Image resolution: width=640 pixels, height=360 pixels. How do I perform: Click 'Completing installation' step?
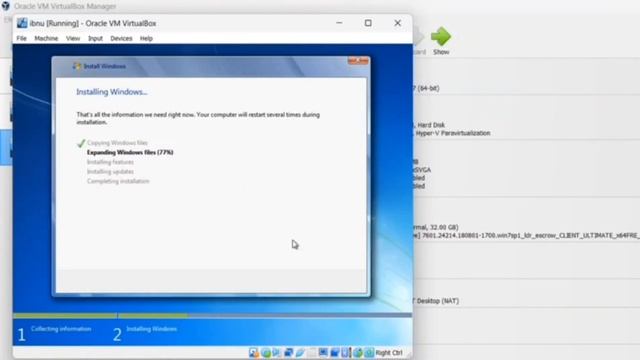click(x=118, y=181)
